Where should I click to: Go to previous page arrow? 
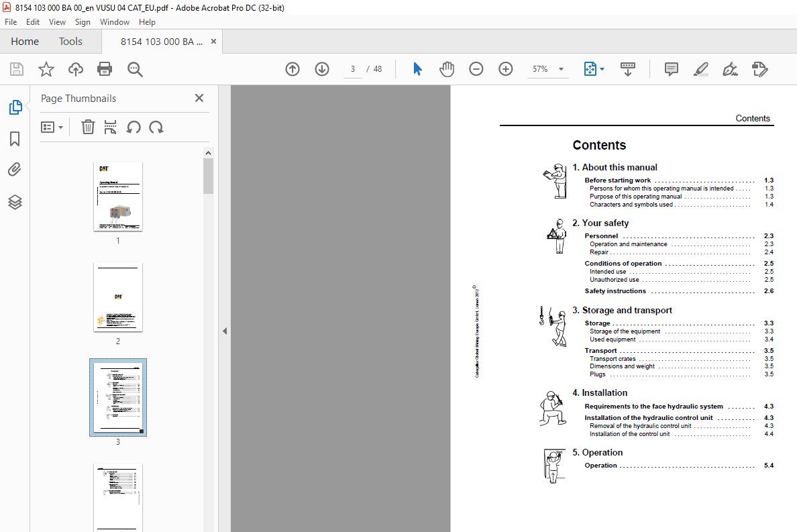pos(293,69)
